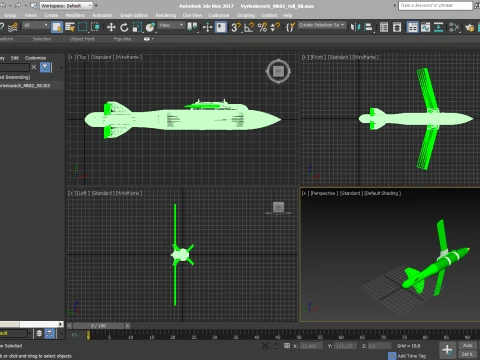Open the Create menu
The width and height of the screenshot is (480, 360).
[51, 15]
